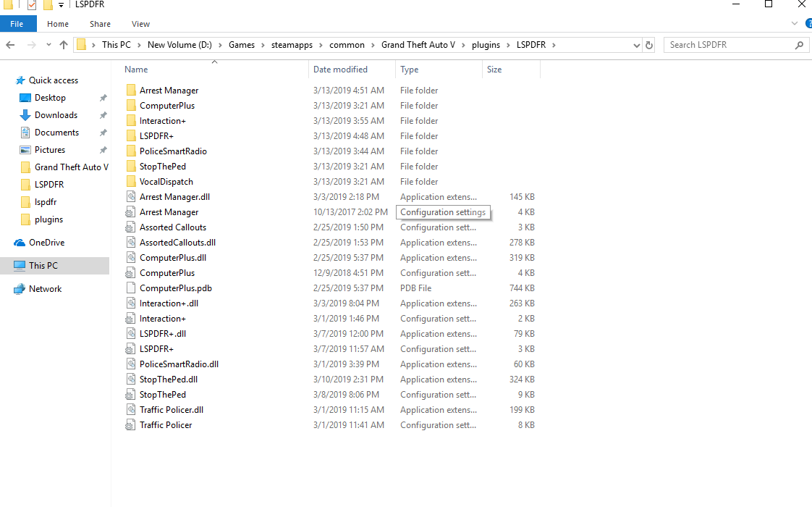Select the StopThePed folder icon

[131, 167]
